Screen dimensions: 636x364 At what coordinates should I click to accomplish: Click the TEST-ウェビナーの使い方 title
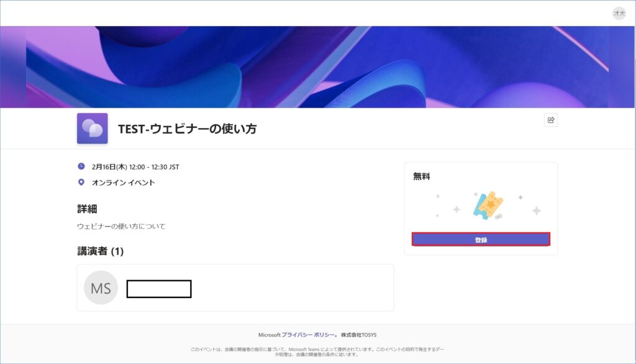(x=187, y=129)
